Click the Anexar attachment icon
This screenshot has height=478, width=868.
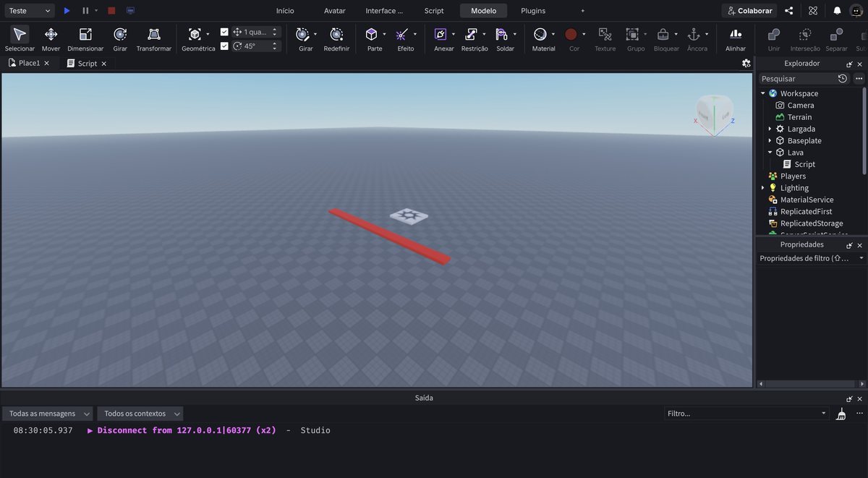pyautogui.click(x=441, y=34)
